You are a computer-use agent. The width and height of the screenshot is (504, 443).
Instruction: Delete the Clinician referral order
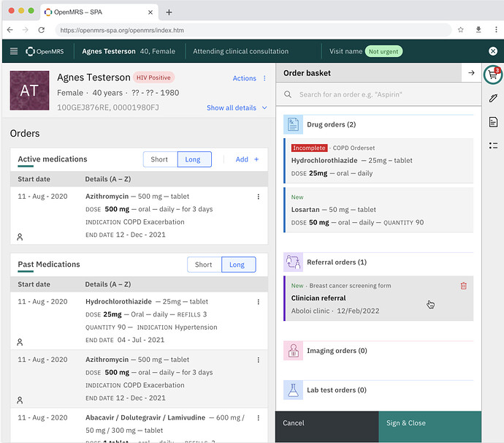coord(463,286)
